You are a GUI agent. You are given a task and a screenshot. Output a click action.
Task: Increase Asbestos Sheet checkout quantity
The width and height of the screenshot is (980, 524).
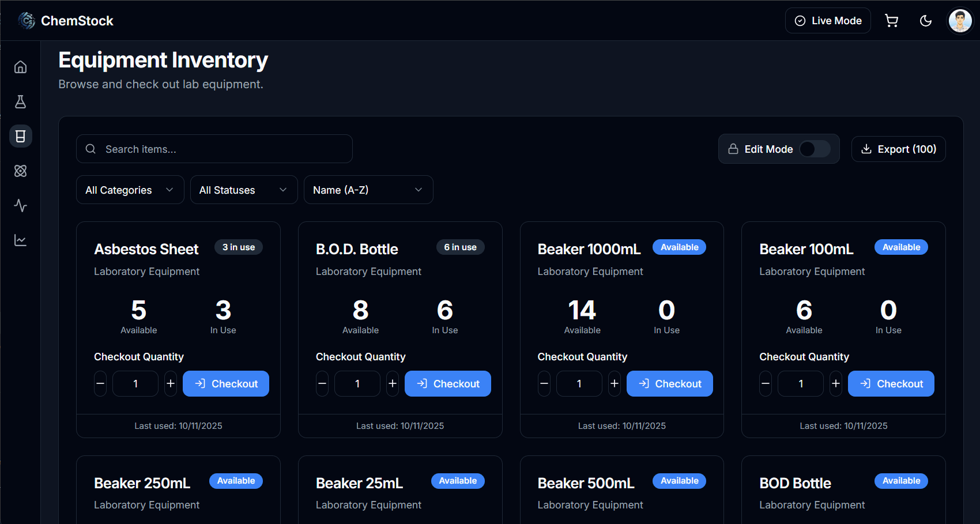point(171,384)
